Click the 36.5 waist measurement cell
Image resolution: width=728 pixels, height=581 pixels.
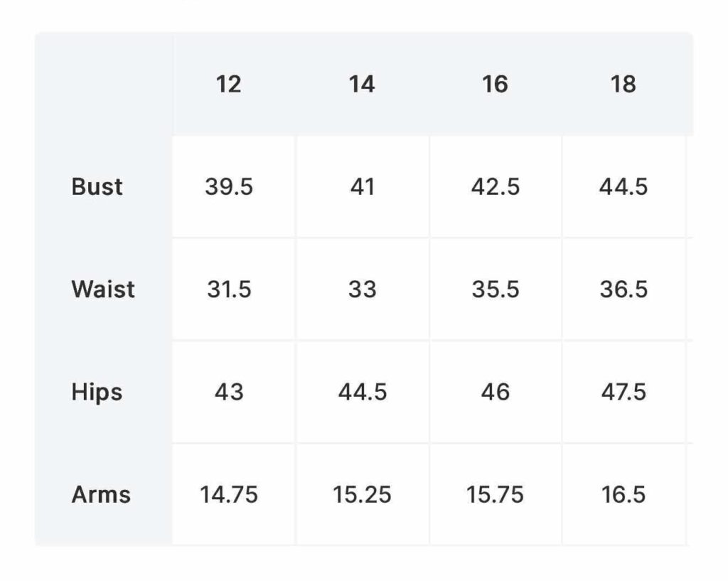pos(623,289)
